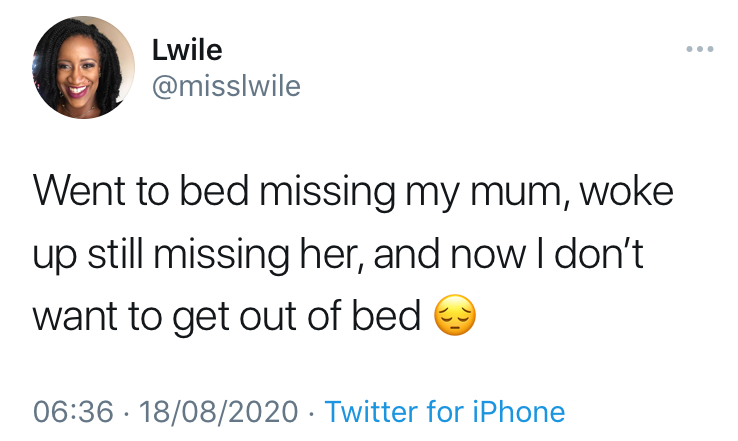Click the word "her" in the tweet

pyautogui.click(x=347, y=255)
